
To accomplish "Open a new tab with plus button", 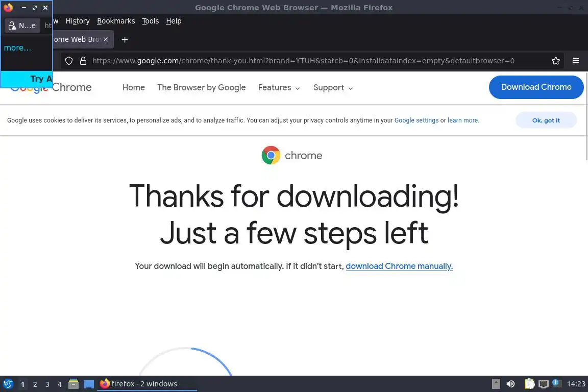I will click(x=125, y=39).
